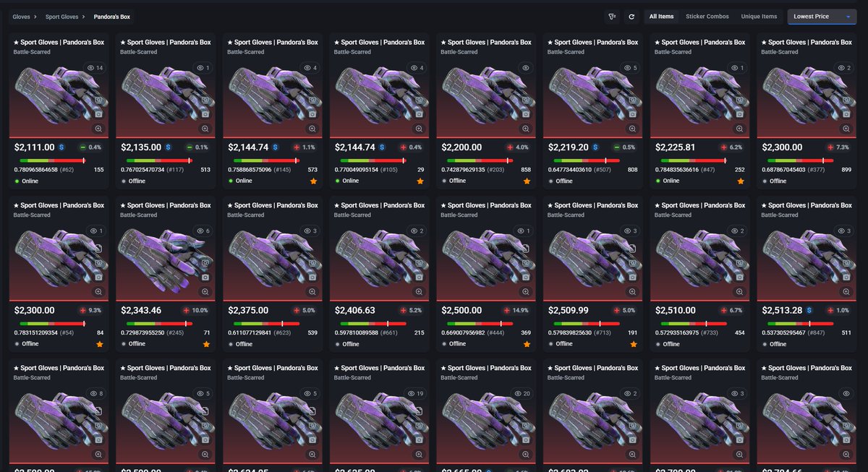This screenshot has height=472, width=868.
Task: Click the blue S badge beside $2,513.28
Action: 809,310
